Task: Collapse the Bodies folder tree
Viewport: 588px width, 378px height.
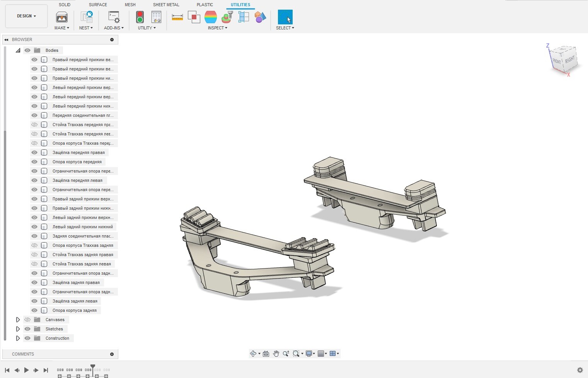Action: pyautogui.click(x=18, y=50)
